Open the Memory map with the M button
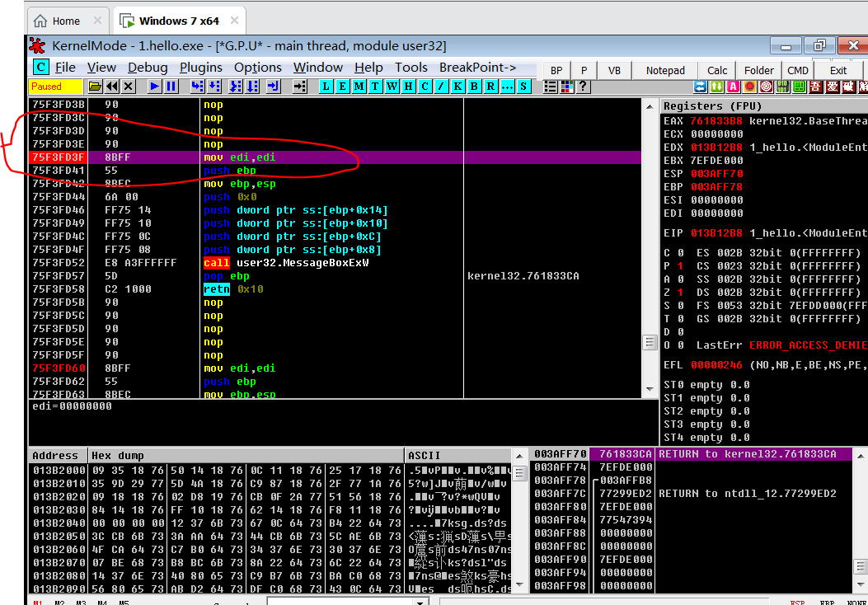Viewport: 868px width, 605px height. click(x=359, y=87)
